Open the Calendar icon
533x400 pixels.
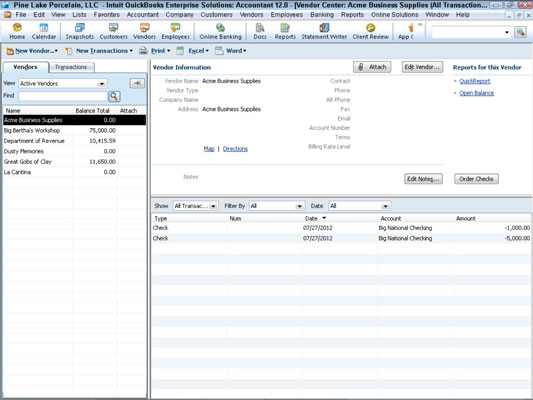[44, 31]
